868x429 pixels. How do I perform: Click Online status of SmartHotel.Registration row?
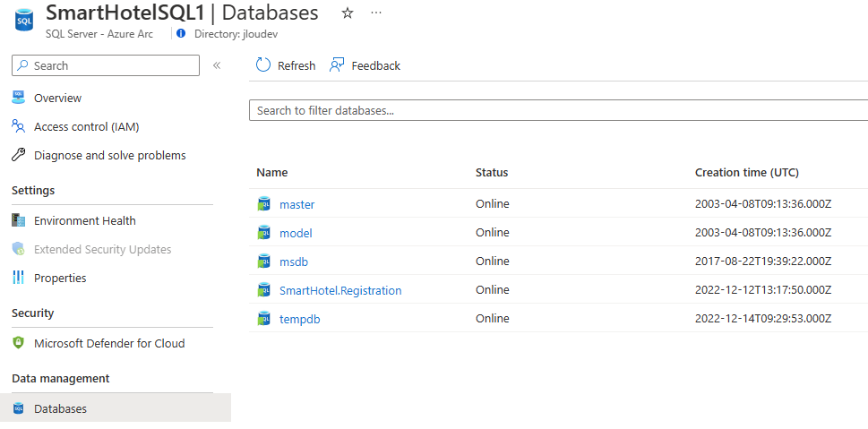pos(492,290)
